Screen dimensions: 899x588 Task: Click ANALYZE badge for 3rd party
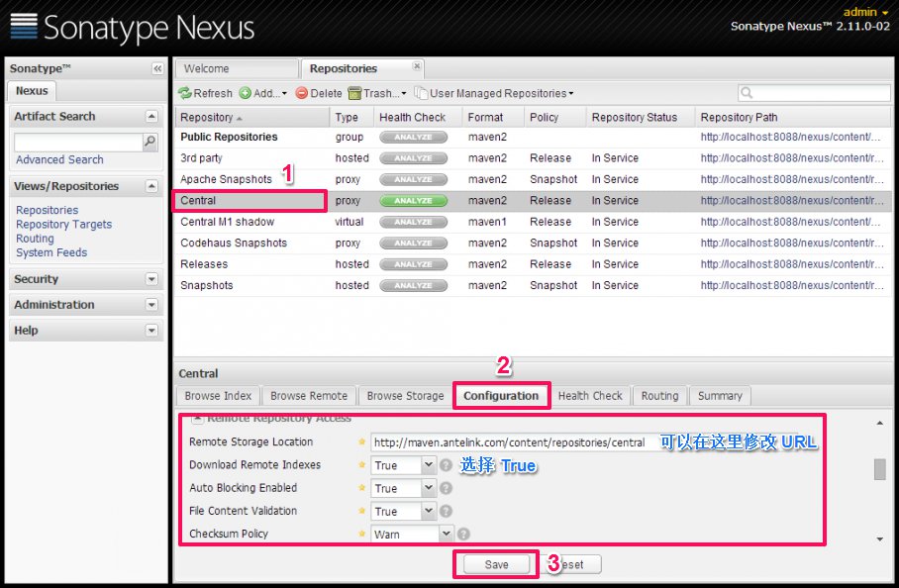[414, 158]
